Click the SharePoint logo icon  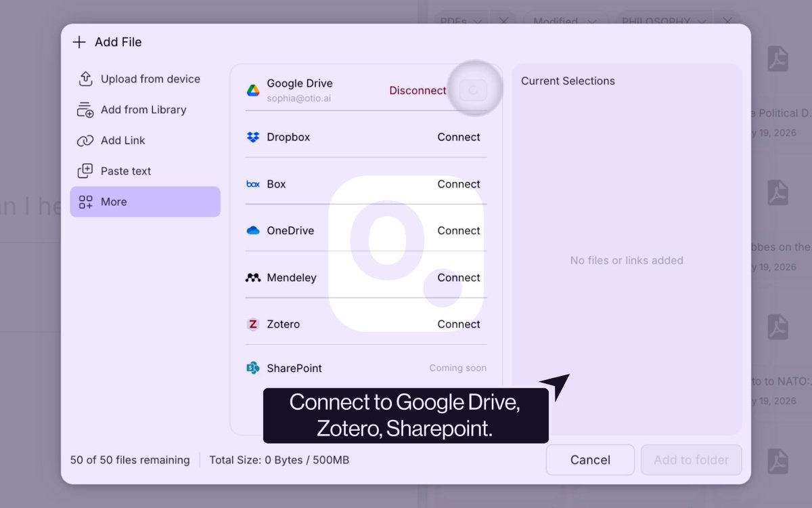(253, 368)
